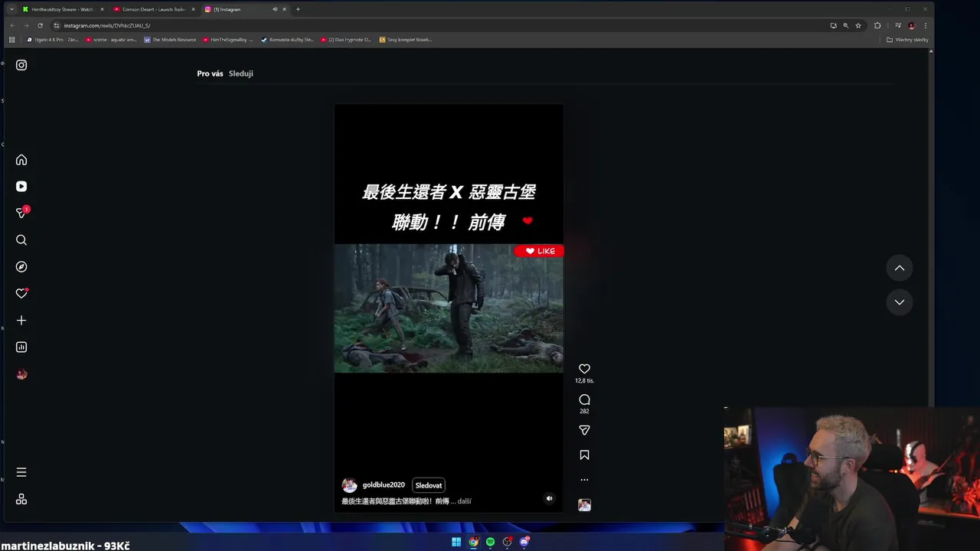This screenshot has height=551, width=980.
Task: Open Komunita služby Steam bookmark
Action: 287,40
